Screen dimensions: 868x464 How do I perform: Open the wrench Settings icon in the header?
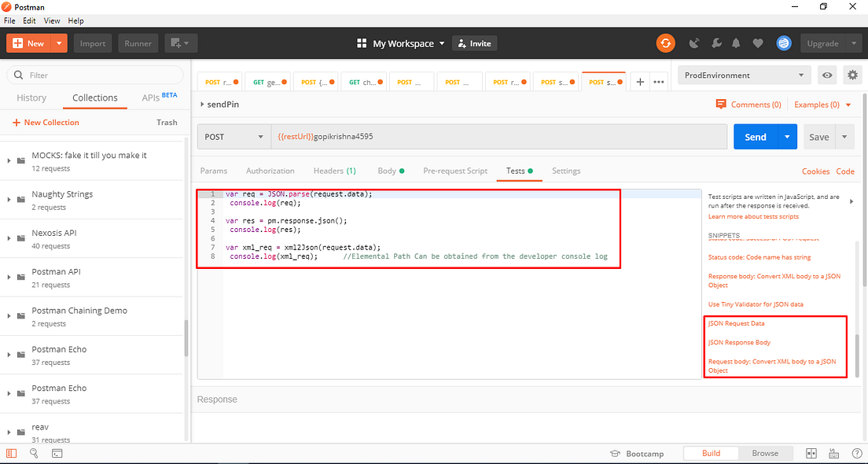click(x=716, y=43)
